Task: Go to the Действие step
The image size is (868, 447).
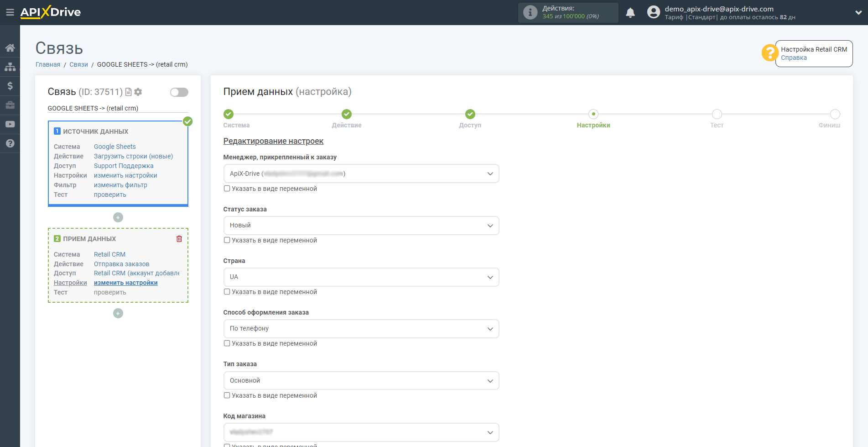Action: click(x=347, y=114)
